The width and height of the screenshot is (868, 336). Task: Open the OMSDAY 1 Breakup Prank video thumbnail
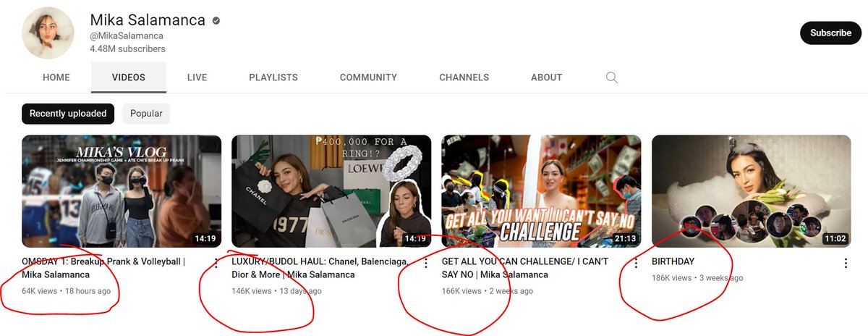pyautogui.click(x=122, y=191)
